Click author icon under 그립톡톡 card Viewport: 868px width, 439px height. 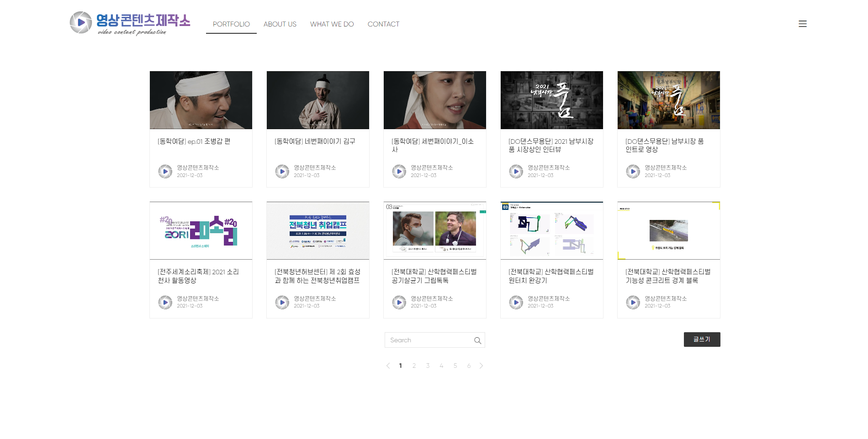pyautogui.click(x=399, y=302)
